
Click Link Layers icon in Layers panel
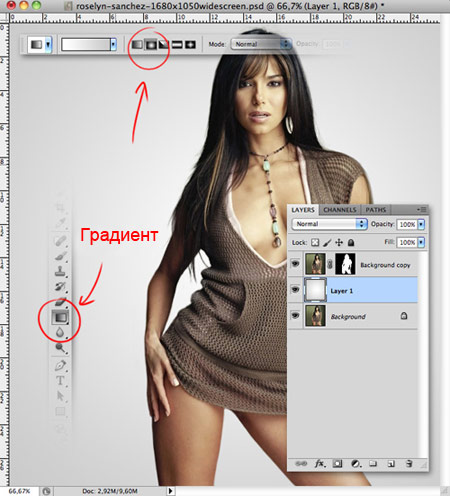pyautogui.click(x=301, y=463)
